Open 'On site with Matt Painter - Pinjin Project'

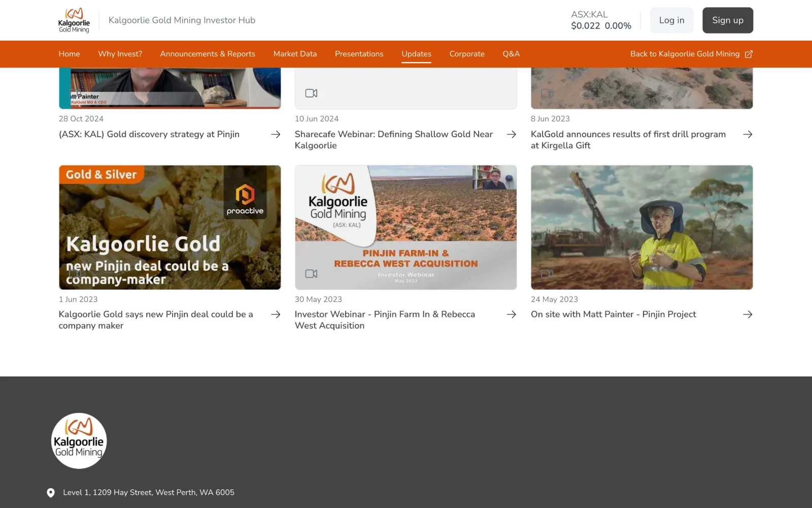(614, 314)
